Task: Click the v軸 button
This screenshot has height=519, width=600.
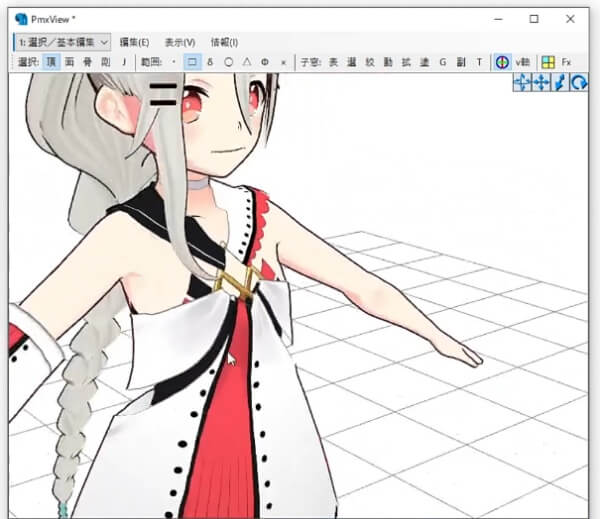Action: (x=522, y=62)
